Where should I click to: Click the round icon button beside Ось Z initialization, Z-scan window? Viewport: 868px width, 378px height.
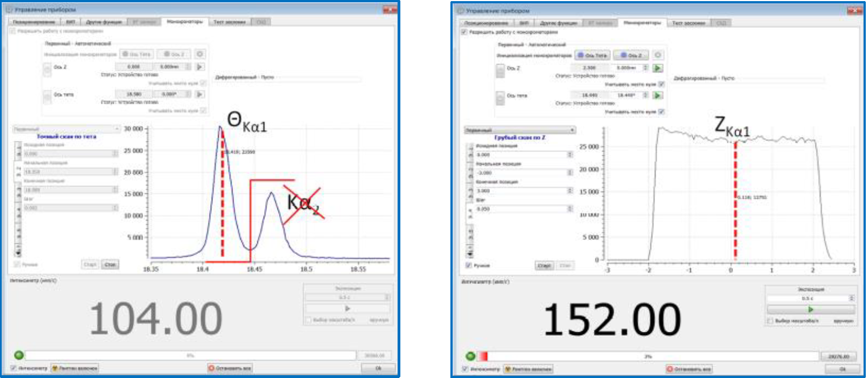(x=658, y=56)
